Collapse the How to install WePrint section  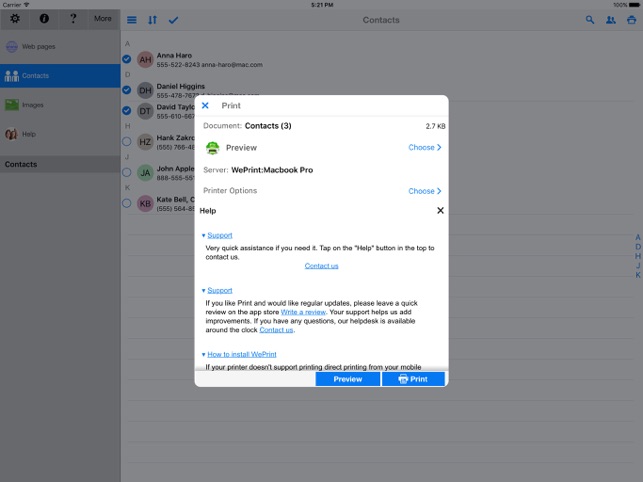click(x=240, y=354)
